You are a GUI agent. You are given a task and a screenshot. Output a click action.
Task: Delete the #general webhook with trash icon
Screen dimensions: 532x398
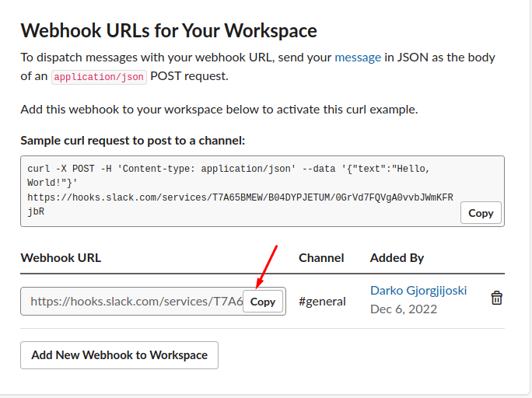tap(496, 298)
